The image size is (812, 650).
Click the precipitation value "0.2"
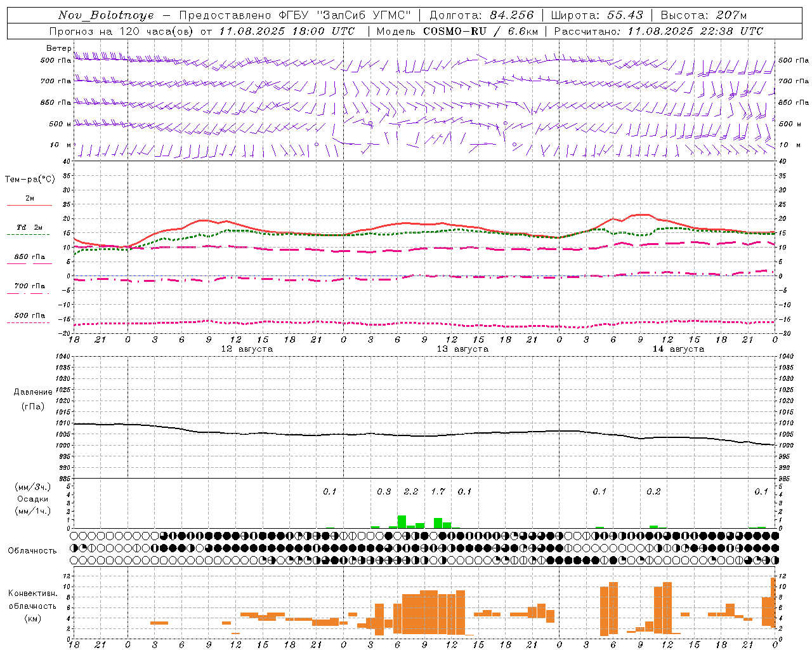coord(653,491)
